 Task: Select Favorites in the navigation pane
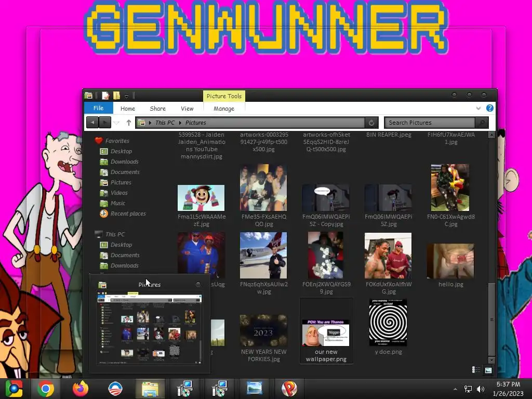point(117,141)
